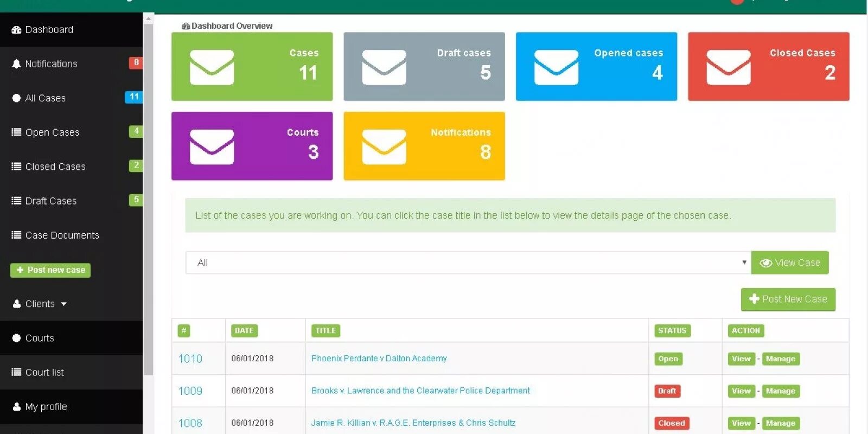This screenshot has width=868, height=434.
Task: Click the blue All Cases badge showing 11
Action: pos(134,97)
